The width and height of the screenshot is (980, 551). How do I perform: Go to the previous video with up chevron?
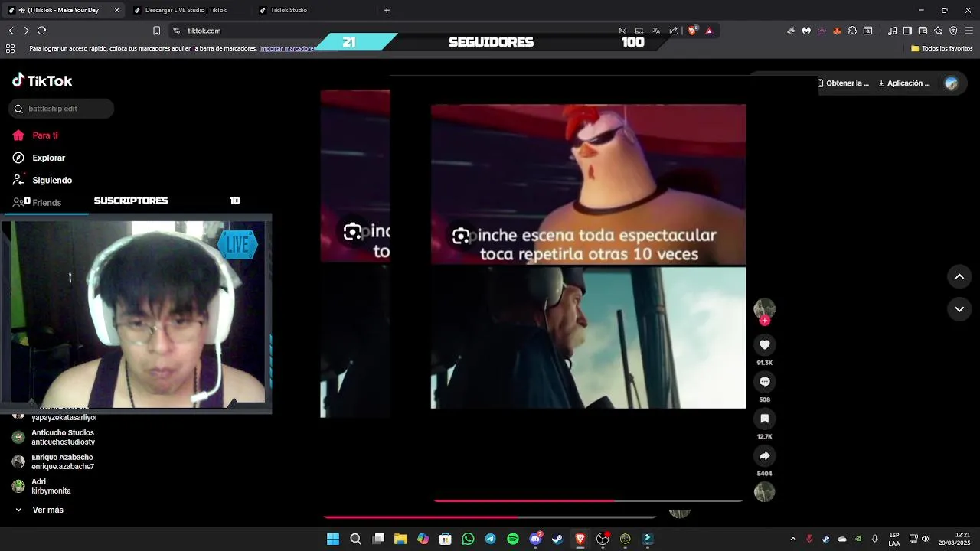click(x=959, y=276)
